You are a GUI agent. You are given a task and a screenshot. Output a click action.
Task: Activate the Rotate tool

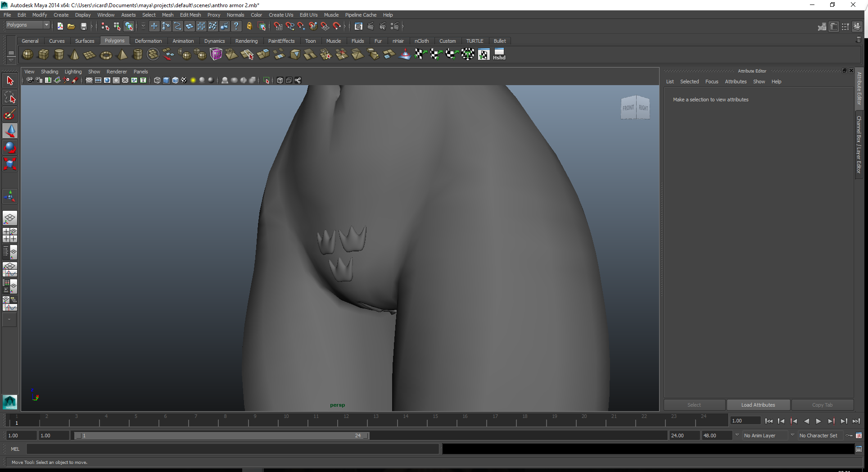(x=10, y=147)
